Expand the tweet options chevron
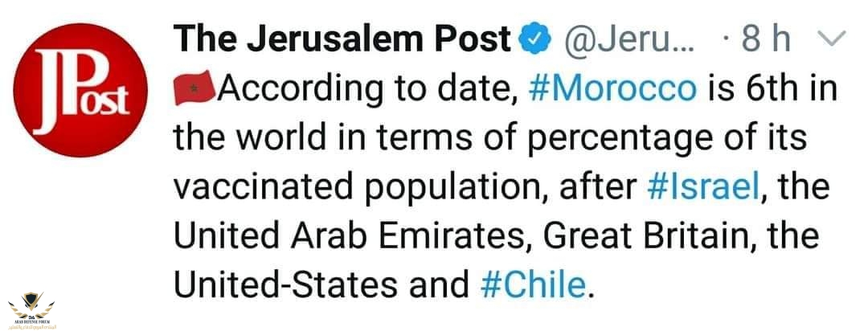868x331 pixels. (831, 39)
